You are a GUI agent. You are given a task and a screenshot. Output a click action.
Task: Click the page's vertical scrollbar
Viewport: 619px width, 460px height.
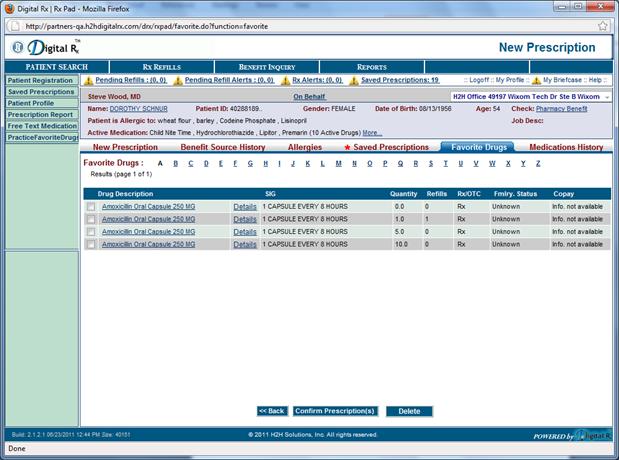[x=612, y=250]
